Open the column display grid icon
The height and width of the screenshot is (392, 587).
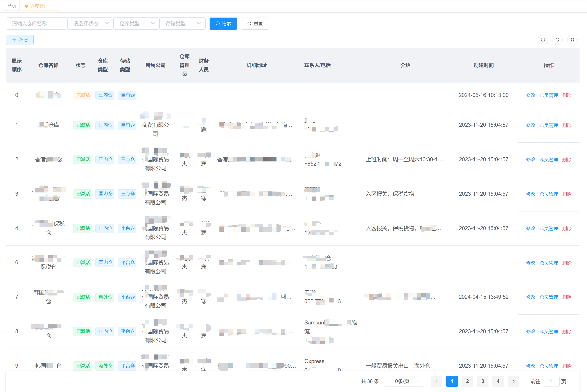[572, 40]
